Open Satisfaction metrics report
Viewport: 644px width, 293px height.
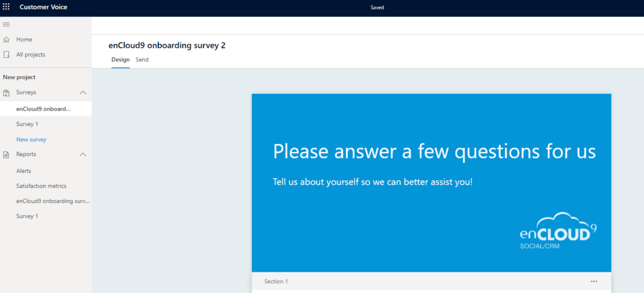click(x=41, y=186)
